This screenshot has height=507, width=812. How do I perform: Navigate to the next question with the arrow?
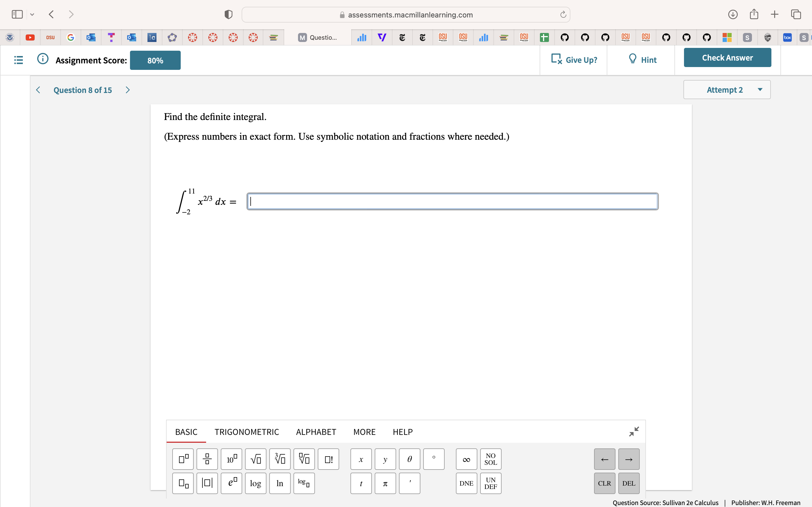click(128, 90)
